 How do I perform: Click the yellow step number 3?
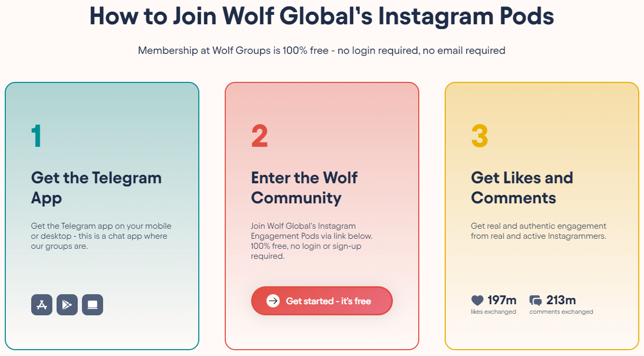[480, 136]
